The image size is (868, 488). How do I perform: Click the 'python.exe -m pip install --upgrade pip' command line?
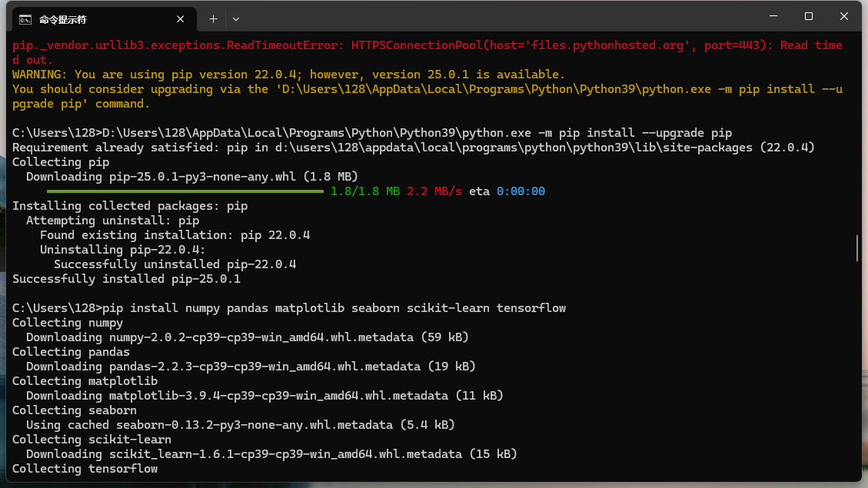point(372,134)
